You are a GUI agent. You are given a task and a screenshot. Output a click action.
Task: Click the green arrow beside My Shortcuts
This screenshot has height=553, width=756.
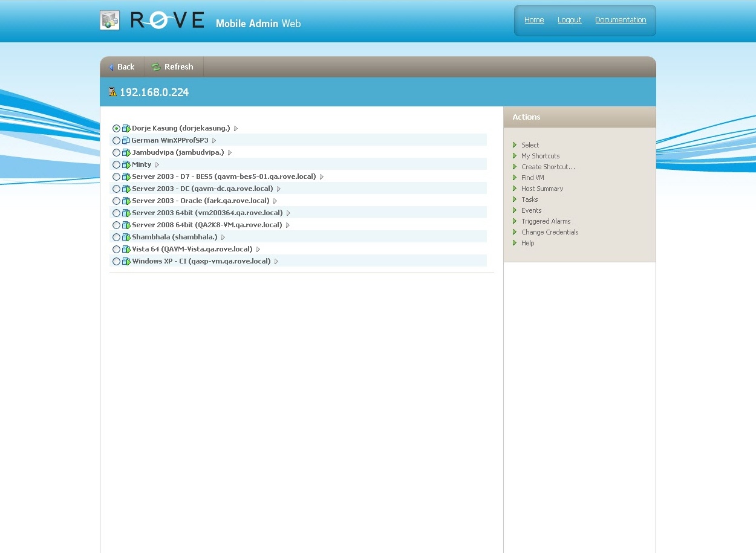coord(515,156)
